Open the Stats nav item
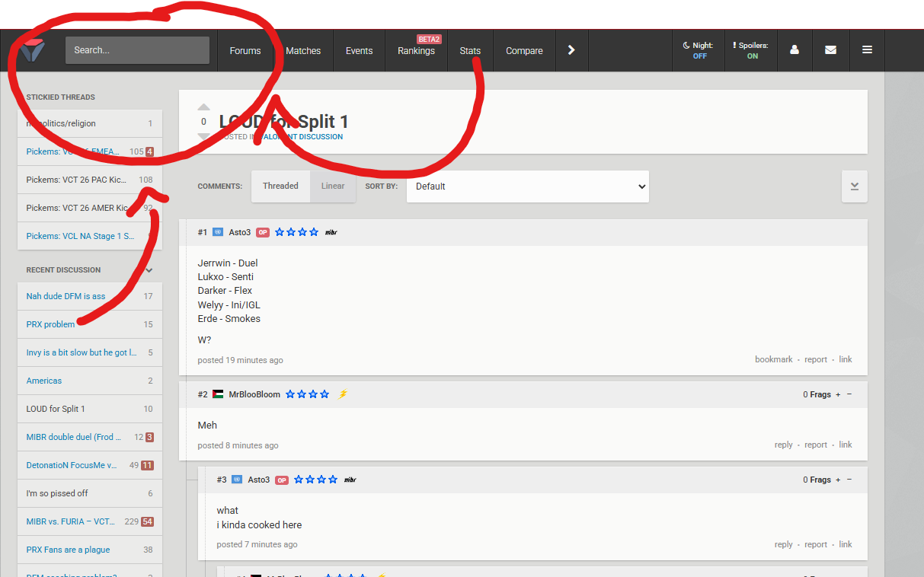 pyautogui.click(x=470, y=50)
